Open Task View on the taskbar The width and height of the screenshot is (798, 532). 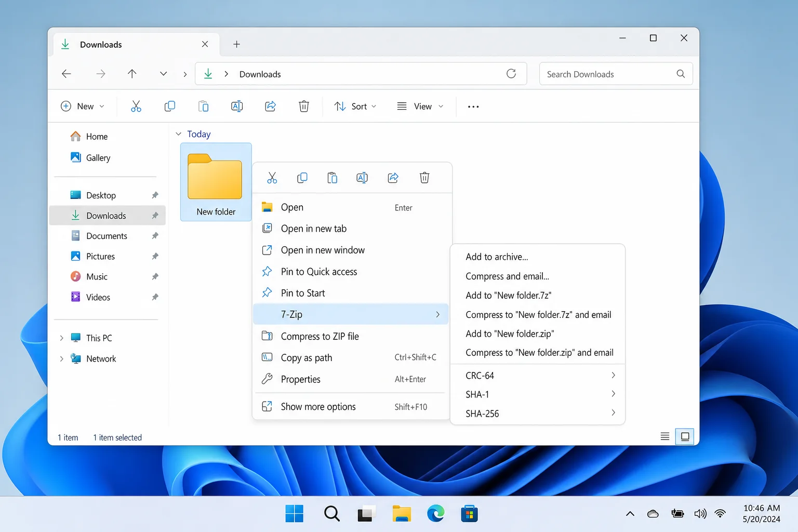366,514
